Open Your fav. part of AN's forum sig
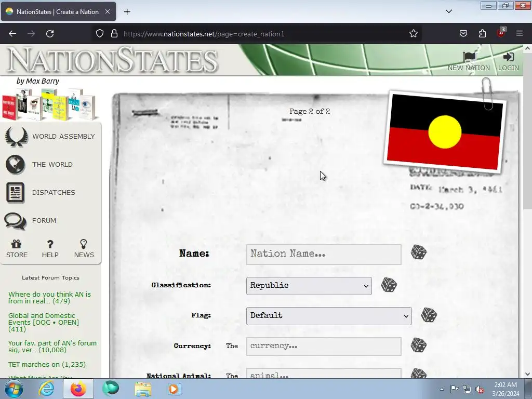Image resolution: width=532 pixels, height=399 pixels. (52, 347)
